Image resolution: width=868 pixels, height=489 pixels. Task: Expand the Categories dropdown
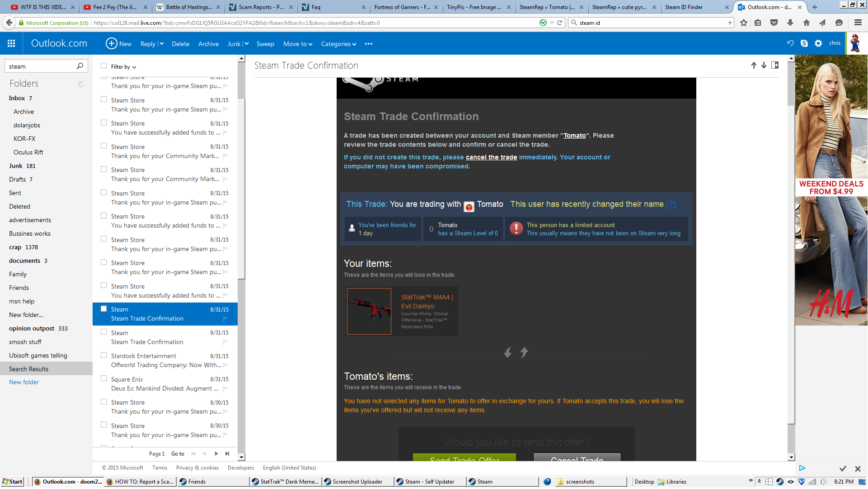coord(338,44)
